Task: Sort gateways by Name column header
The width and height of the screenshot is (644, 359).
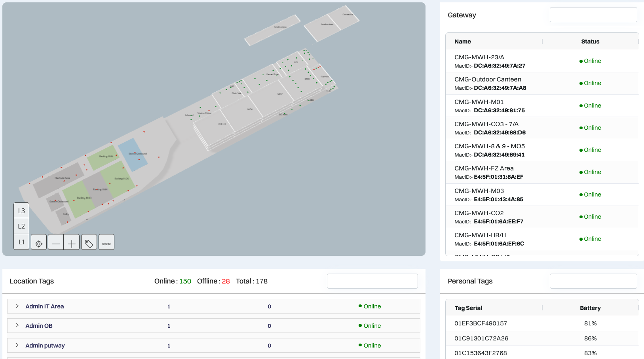Action: point(463,42)
